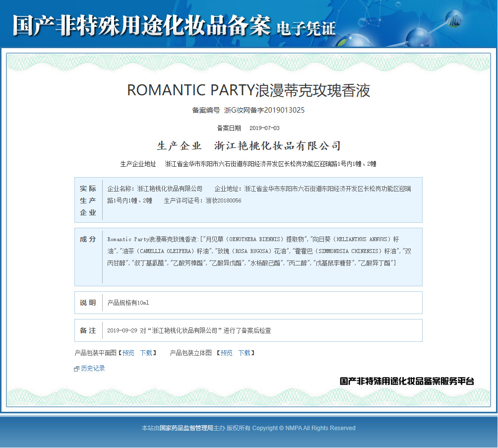Click the 历史记录 window icon
498x448 pixels.
pyautogui.click(x=76, y=369)
